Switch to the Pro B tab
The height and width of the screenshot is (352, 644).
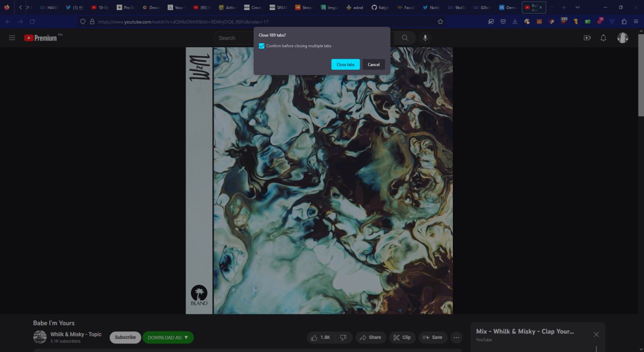pyautogui.click(x=126, y=8)
